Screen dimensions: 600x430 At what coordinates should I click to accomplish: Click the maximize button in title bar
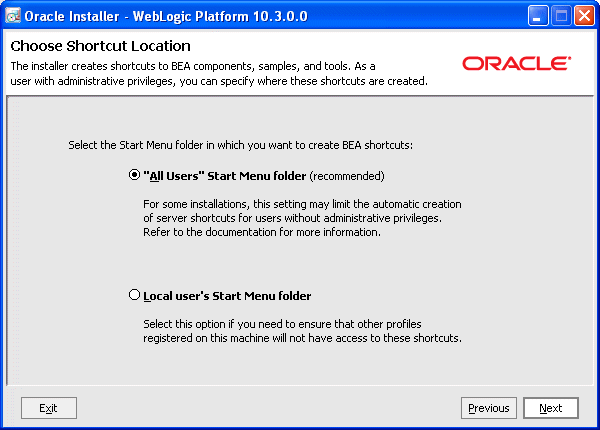(x=561, y=16)
